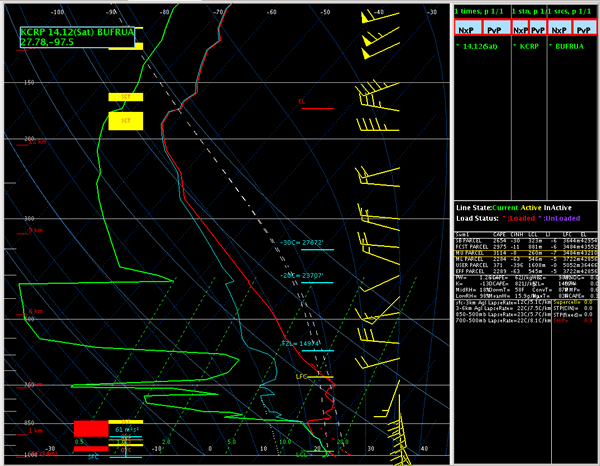Click the -20C= 23707' height label
Viewport: 600px width, 466px height.
(x=302, y=275)
